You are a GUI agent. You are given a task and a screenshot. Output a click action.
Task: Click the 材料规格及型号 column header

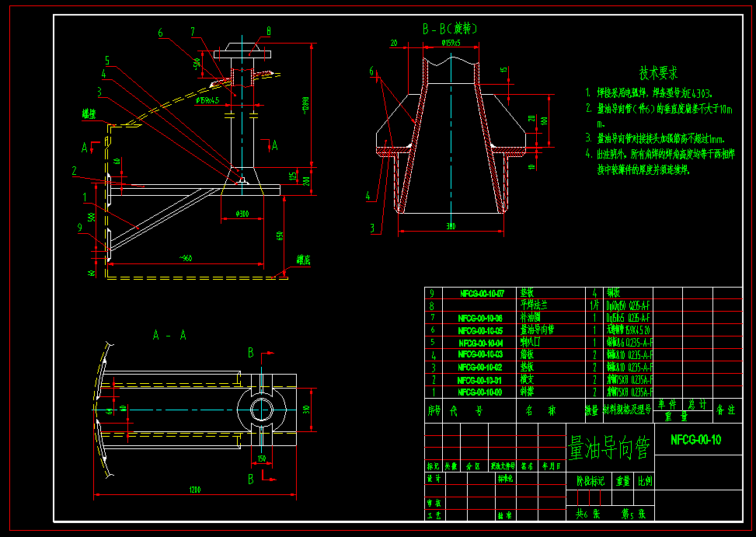tap(628, 410)
